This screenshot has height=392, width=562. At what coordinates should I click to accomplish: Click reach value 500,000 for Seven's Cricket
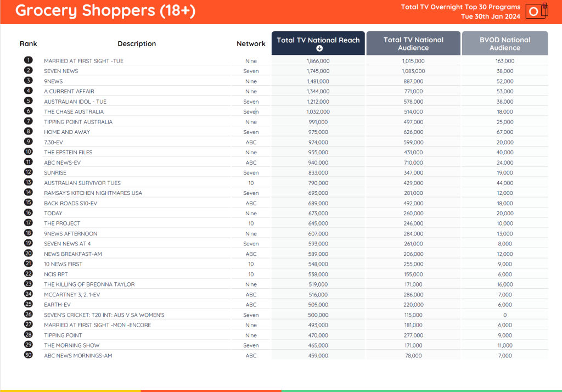click(x=318, y=315)
